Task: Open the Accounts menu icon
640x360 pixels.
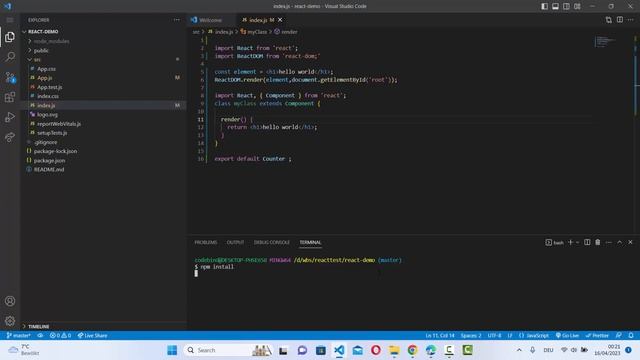Action: click(x=10, y=301)
